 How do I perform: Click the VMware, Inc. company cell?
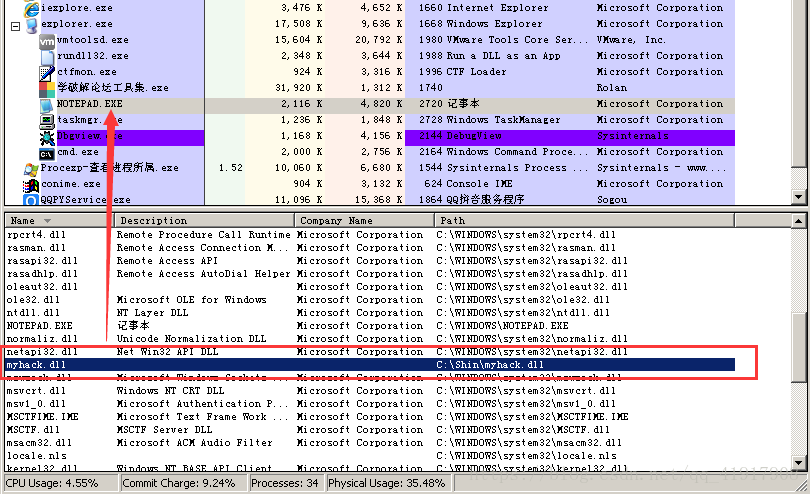[x=631, y=40]
